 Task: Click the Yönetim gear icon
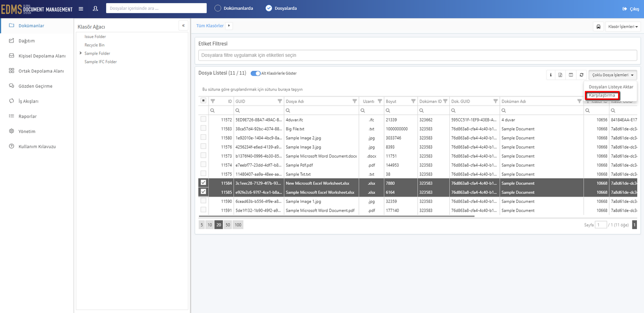point(12,131)
